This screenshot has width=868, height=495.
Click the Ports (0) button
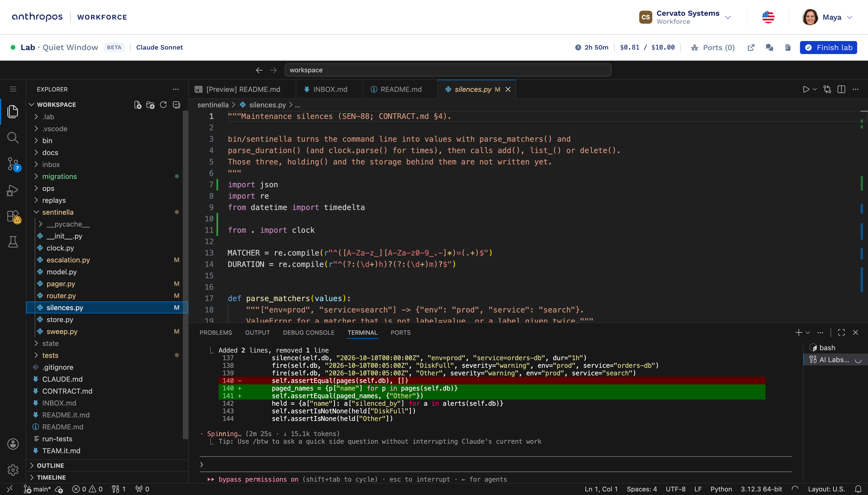[713, 47]
